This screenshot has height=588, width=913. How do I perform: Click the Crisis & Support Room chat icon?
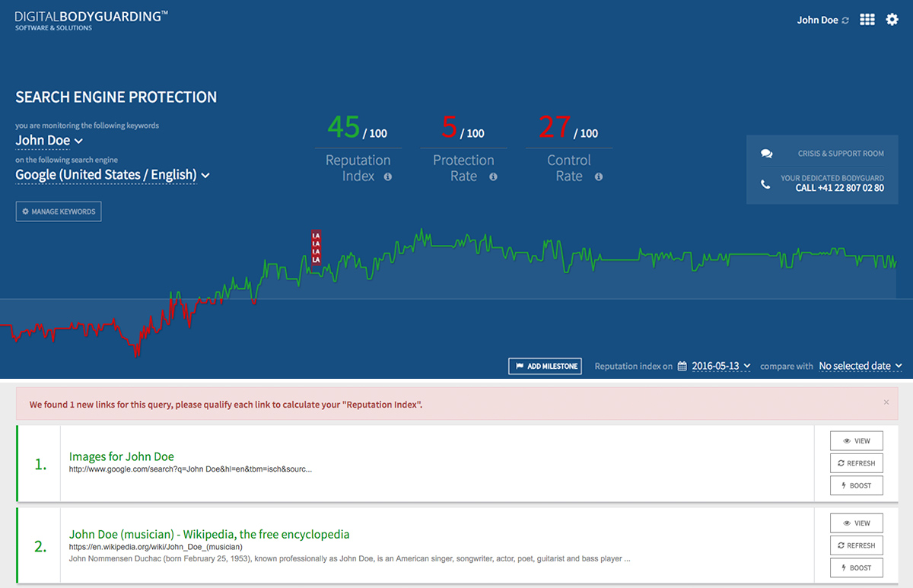766,154
